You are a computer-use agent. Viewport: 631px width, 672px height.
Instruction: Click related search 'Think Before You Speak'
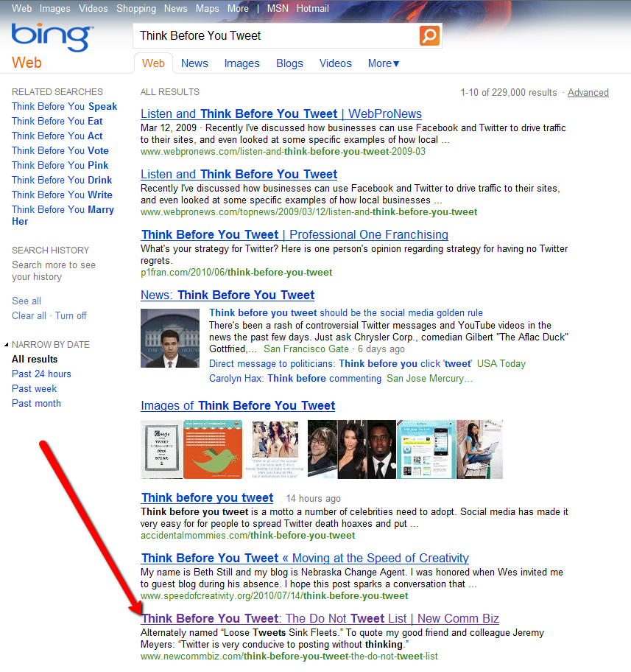coord(64,106)
